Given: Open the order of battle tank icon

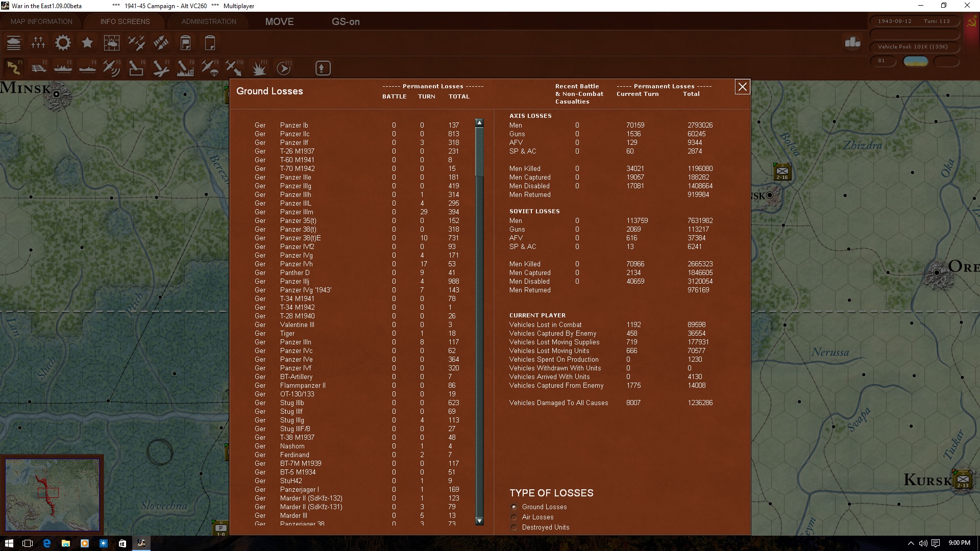Looking at the screenshot, I should tap(14, 43).
